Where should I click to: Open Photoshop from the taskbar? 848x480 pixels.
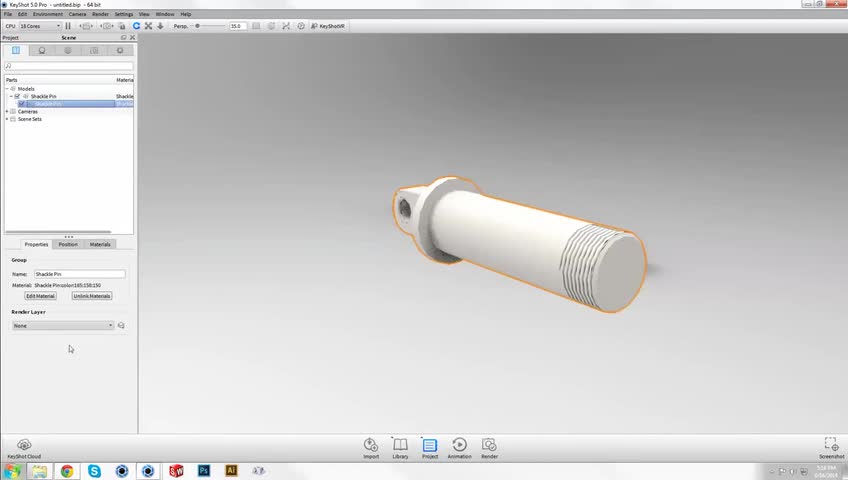[x=203, y=471]
